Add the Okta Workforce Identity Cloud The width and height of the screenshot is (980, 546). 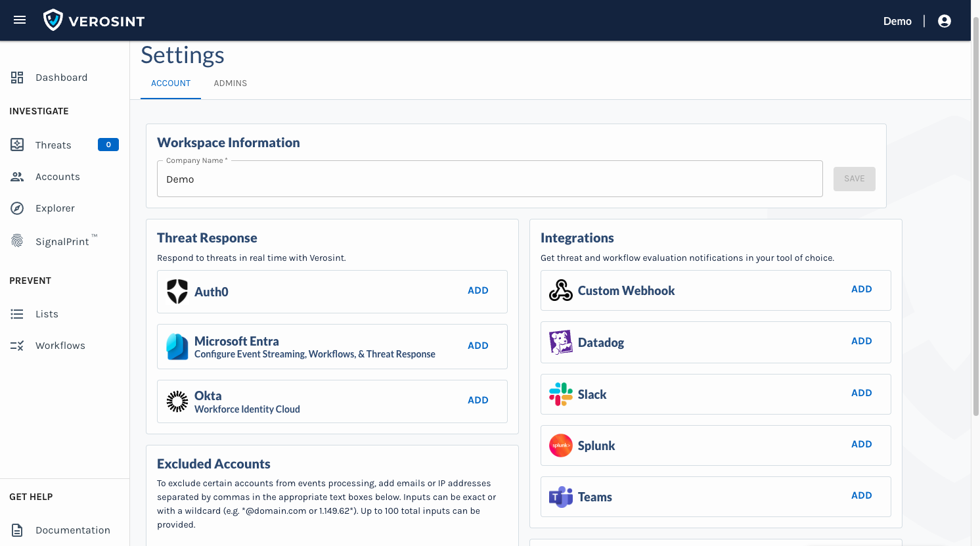pos(478,400)
